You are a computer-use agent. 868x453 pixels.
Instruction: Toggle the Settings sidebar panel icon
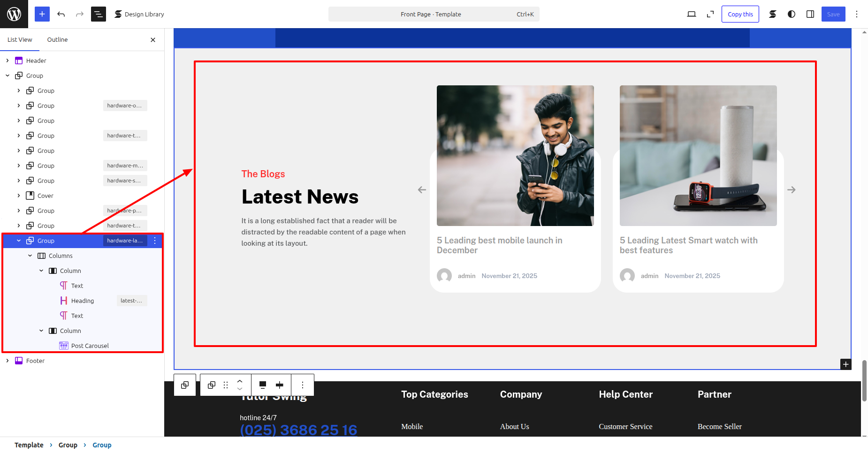click(810, 14)
